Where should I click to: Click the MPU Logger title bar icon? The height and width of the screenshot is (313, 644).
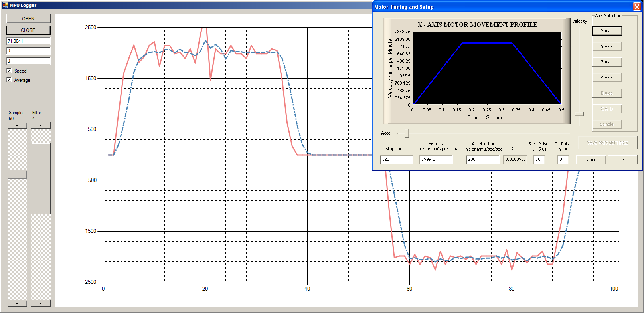5,5
